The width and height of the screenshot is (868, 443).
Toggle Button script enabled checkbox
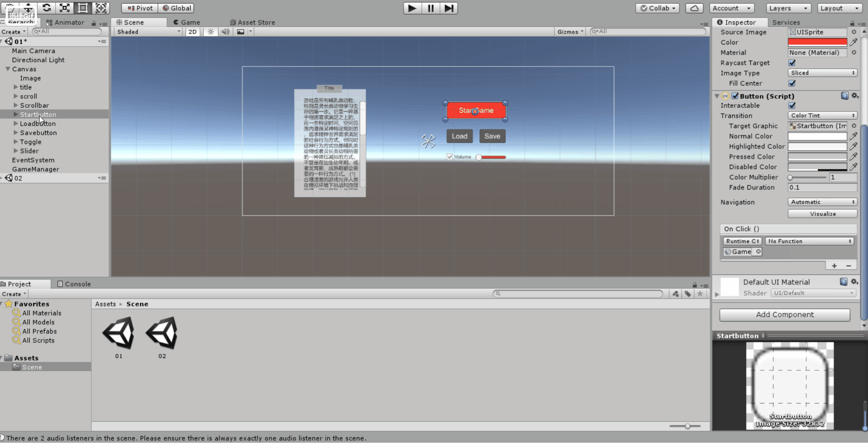click(735, 96)
